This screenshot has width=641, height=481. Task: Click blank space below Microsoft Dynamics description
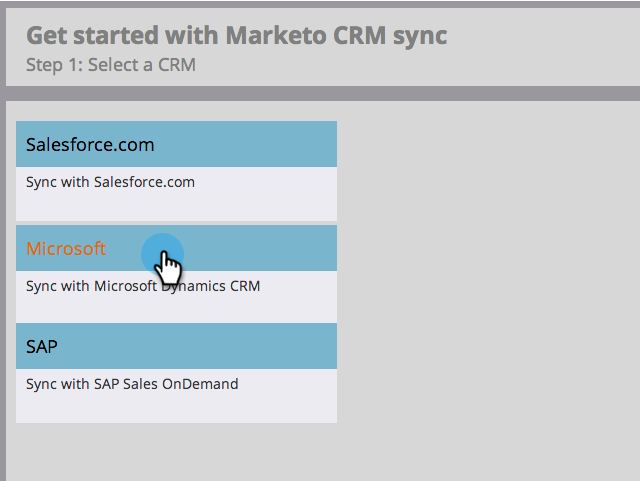coord(176,308)
